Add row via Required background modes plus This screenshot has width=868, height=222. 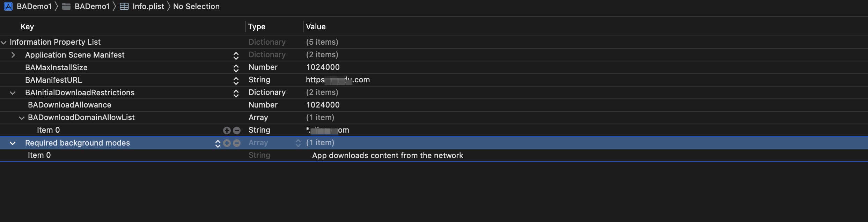[x=227, y=143]
